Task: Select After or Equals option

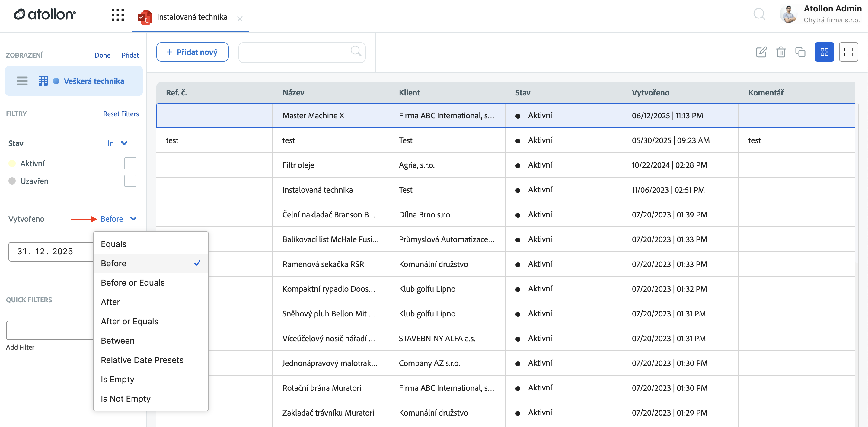Action: pos(129,321)
